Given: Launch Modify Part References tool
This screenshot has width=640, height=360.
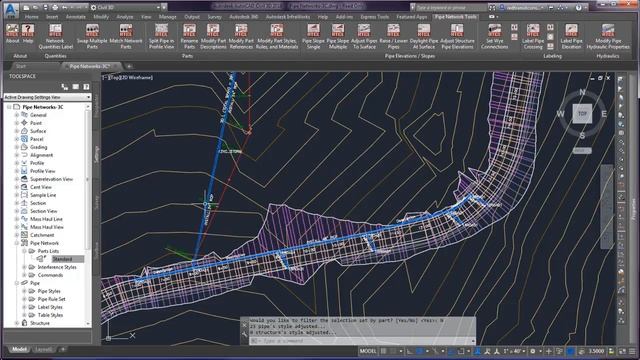Looking at the screenshot, I should 241,36.
